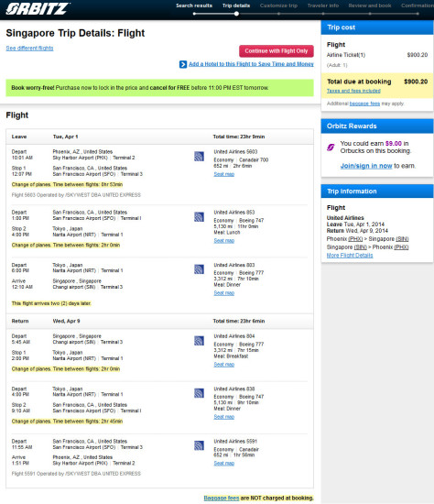Open Seat map for United Airlines 838

click(224, 417)
